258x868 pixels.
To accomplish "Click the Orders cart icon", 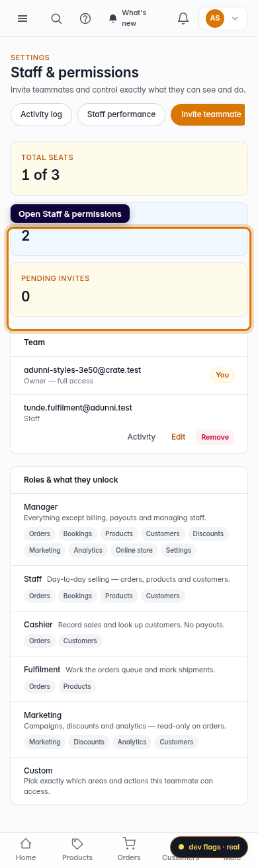I will click(129, 843).
